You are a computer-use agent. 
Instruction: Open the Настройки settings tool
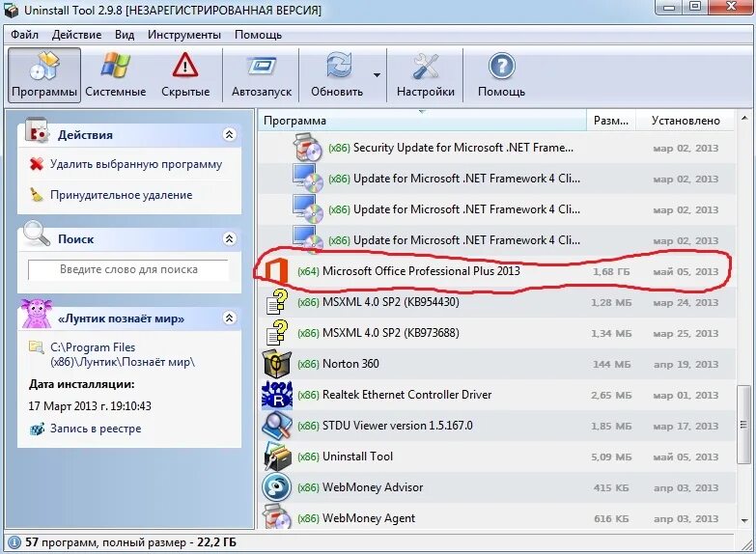[x=425, y=74]
